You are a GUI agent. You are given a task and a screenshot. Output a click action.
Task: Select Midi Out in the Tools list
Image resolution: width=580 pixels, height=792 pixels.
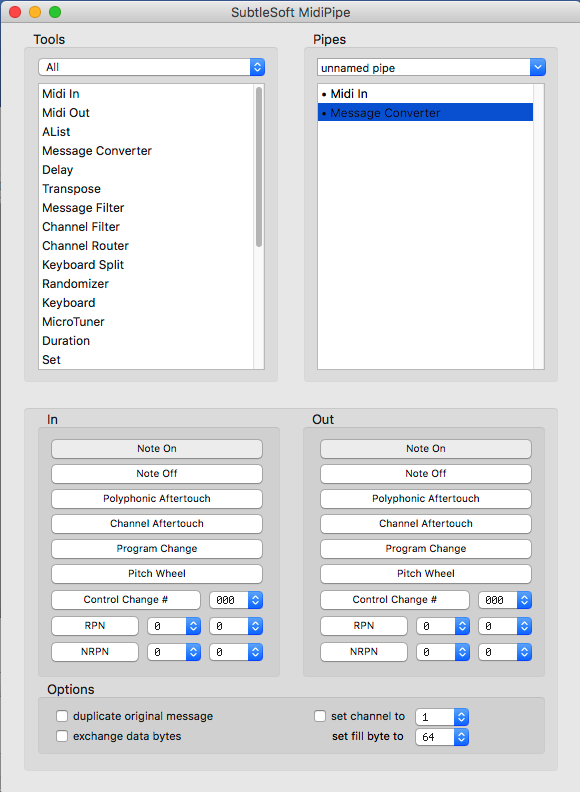tap(66, 113)
